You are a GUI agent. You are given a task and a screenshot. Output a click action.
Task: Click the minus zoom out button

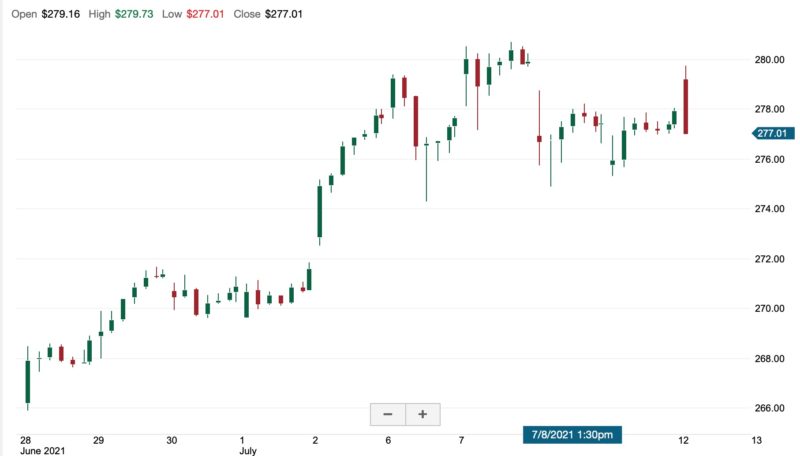(387, 414)
